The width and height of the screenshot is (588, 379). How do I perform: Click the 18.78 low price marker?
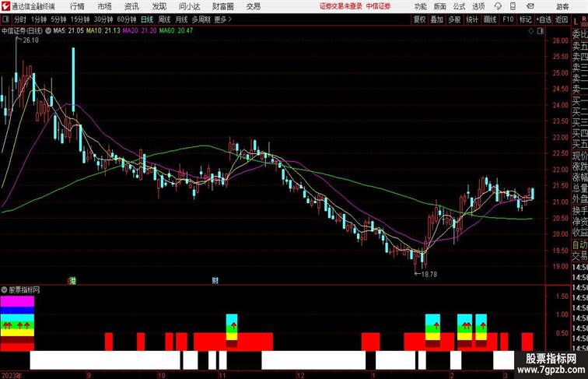(x=429, y=274)
